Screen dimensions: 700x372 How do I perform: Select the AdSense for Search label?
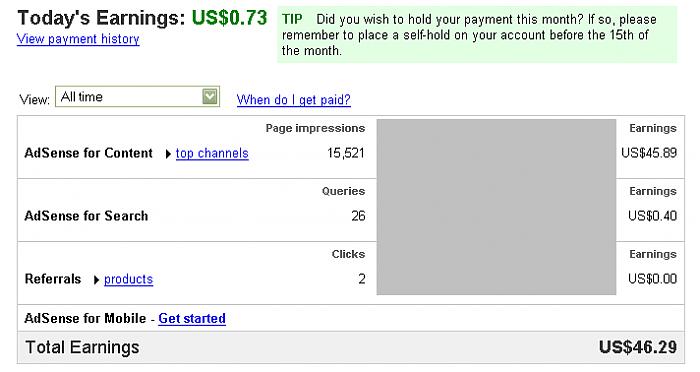[86, 216]
